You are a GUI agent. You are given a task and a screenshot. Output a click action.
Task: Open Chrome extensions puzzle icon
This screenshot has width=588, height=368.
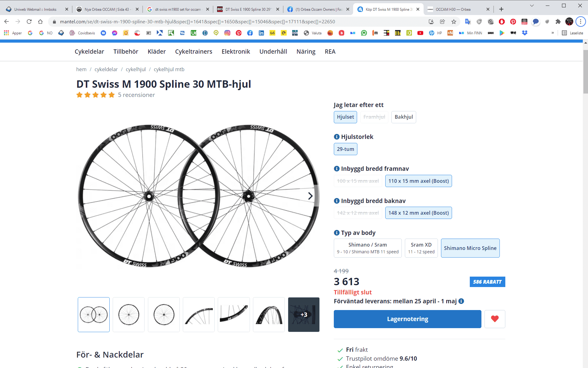click(x=558, y=22)
